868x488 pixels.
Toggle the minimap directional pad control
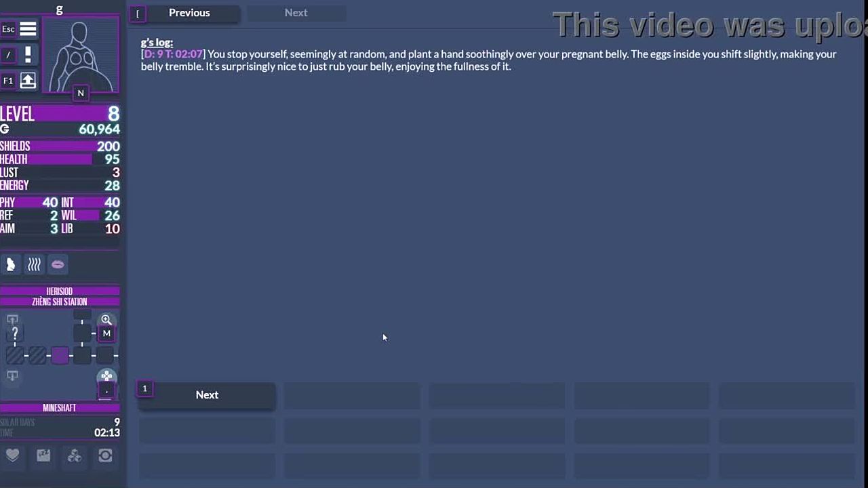click(106, 377)
